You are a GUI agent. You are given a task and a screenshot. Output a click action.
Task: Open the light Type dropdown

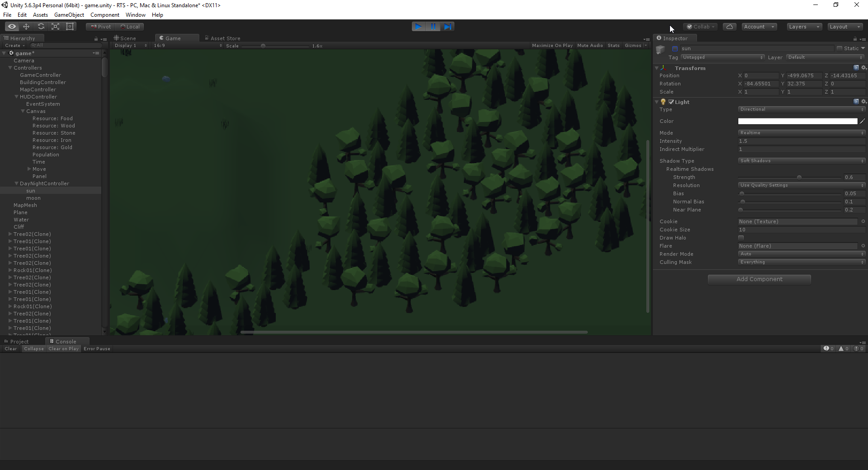802,109
